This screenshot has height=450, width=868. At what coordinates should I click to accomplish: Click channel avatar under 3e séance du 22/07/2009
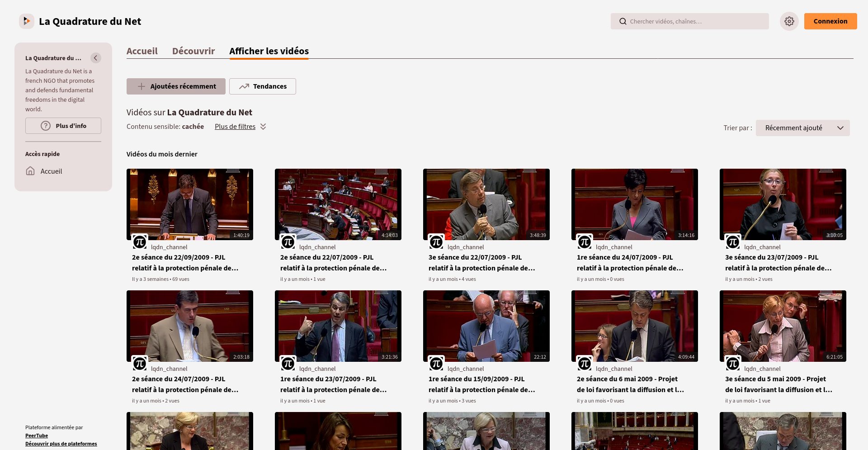436,242
